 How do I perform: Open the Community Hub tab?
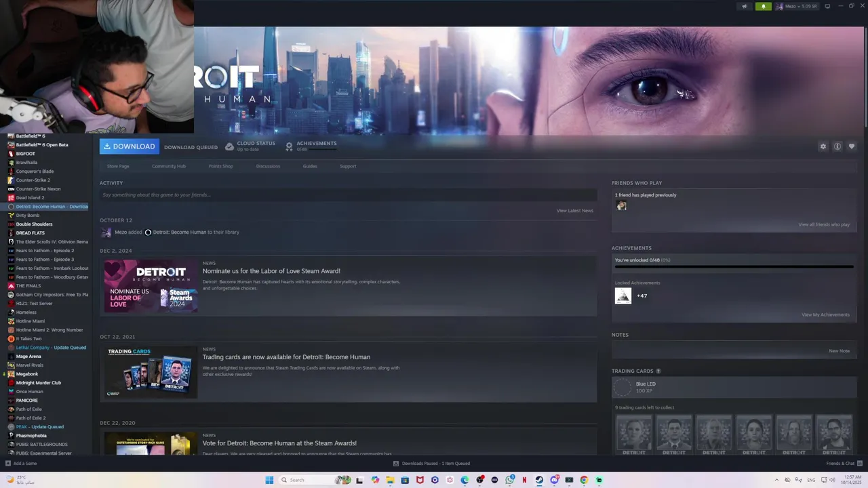[x=169, y=166]
